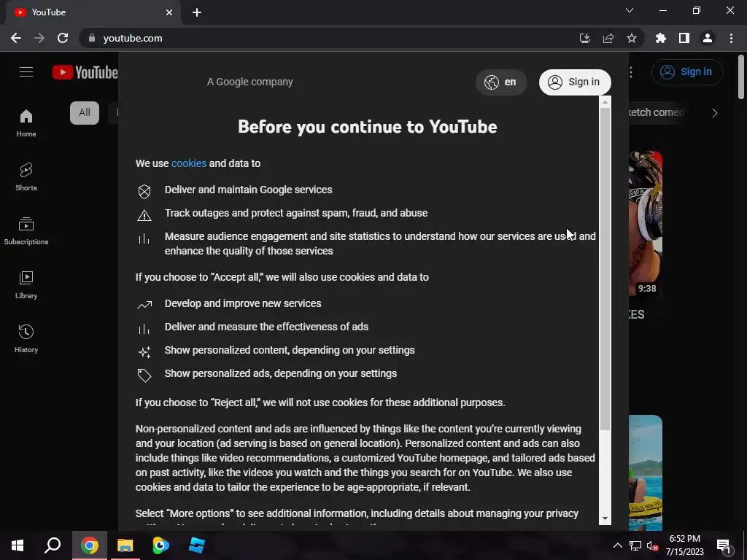Click the consent dialog scrollbar thumb
The image size is (747, 560).
click(x=605, y=269)
